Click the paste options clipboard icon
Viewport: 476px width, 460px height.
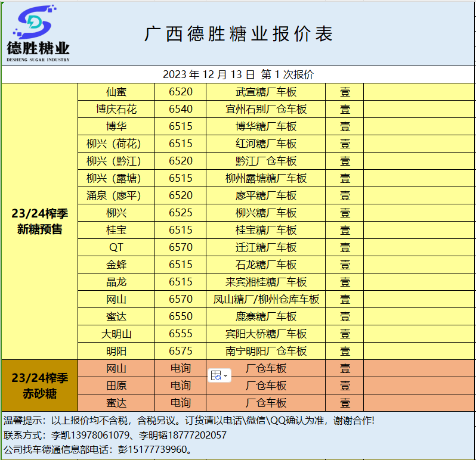pos(215,375)
